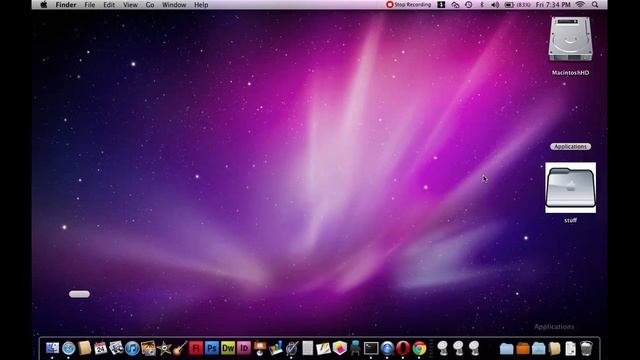Launch Photoshop from the Dock
This screenshot has height=360, width=640.
pyautogui.click(x=212, y=348)
